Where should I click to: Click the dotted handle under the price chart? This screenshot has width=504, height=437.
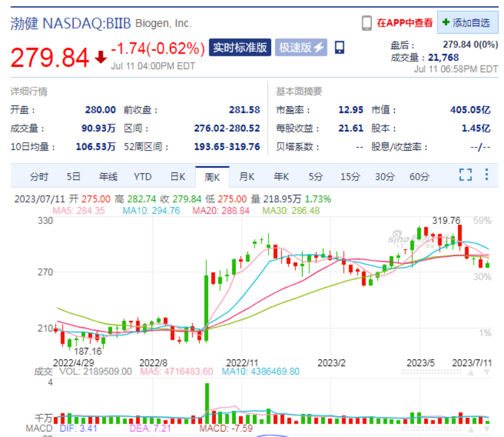tap(431, 371)
